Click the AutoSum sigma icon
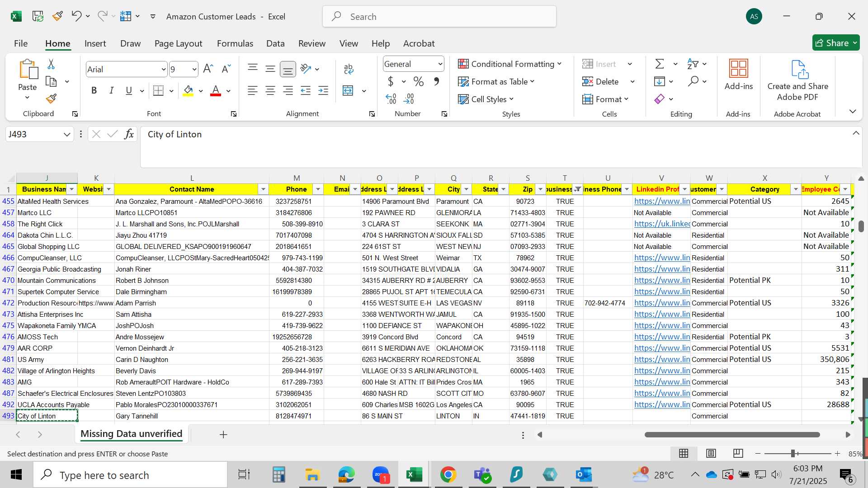The image size is (868, 488). 660,64
